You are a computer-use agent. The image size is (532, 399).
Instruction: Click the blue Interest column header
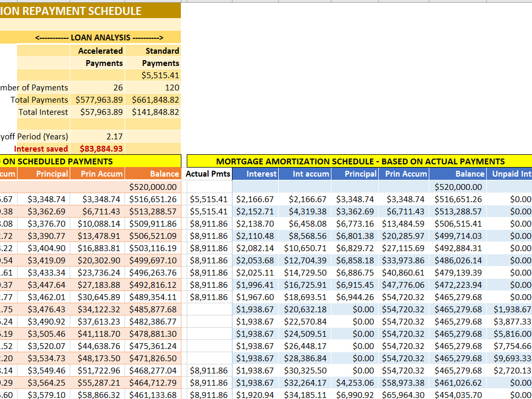[x=255, y=174]
